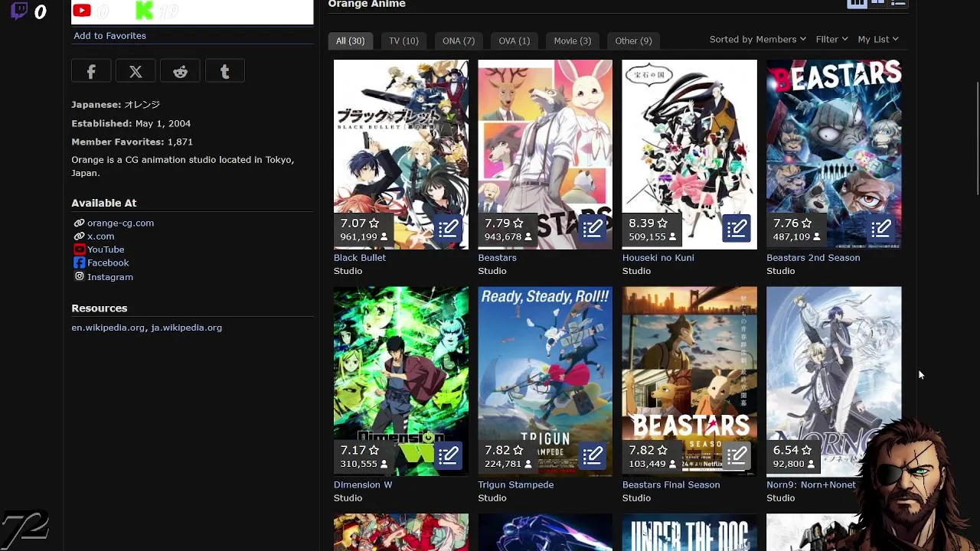Open the Facebook link under Available At
The image size is (980, 551).
[x=108, y=262]
